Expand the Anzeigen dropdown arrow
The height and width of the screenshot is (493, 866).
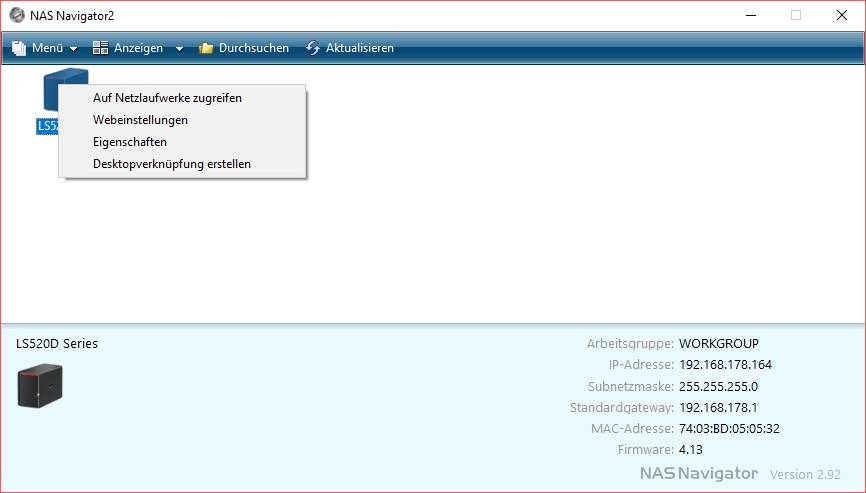coord(179,49)
